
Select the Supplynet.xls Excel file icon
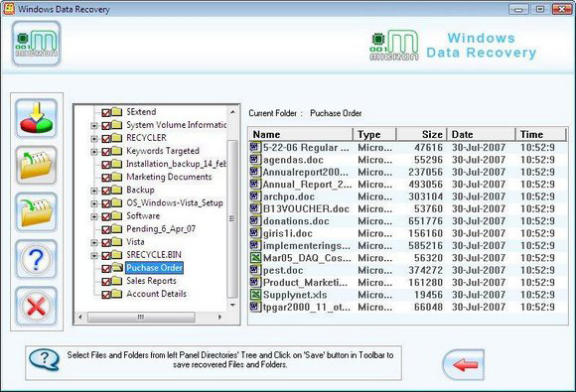(x=255, y=295)
